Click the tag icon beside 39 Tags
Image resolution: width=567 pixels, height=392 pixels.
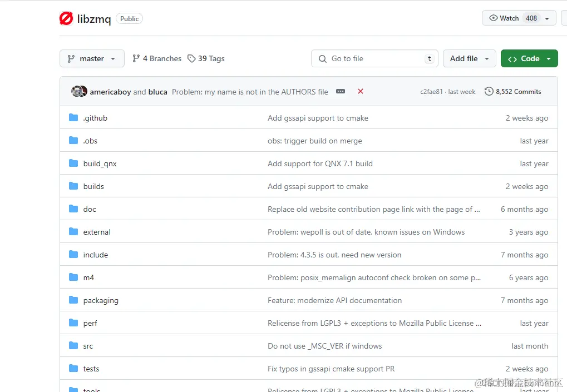pyautogui.click(x=191, y=58)
